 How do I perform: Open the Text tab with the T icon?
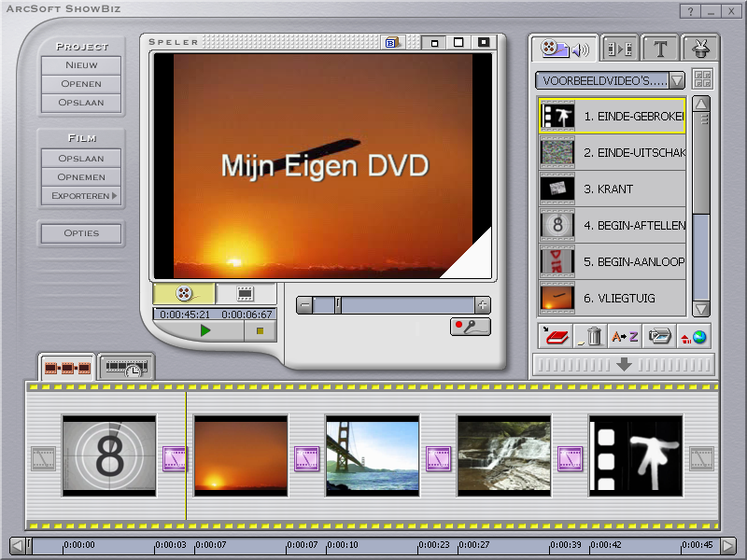[660, 49]
